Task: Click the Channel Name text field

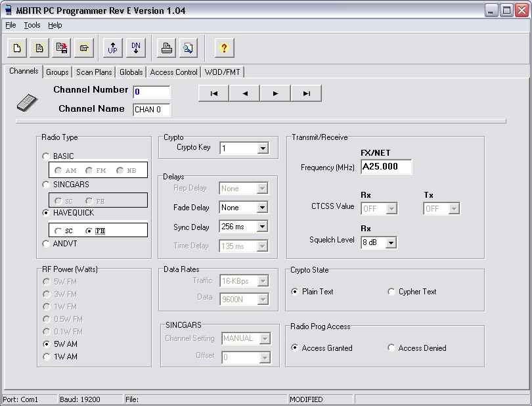Action: pos(152,110)
